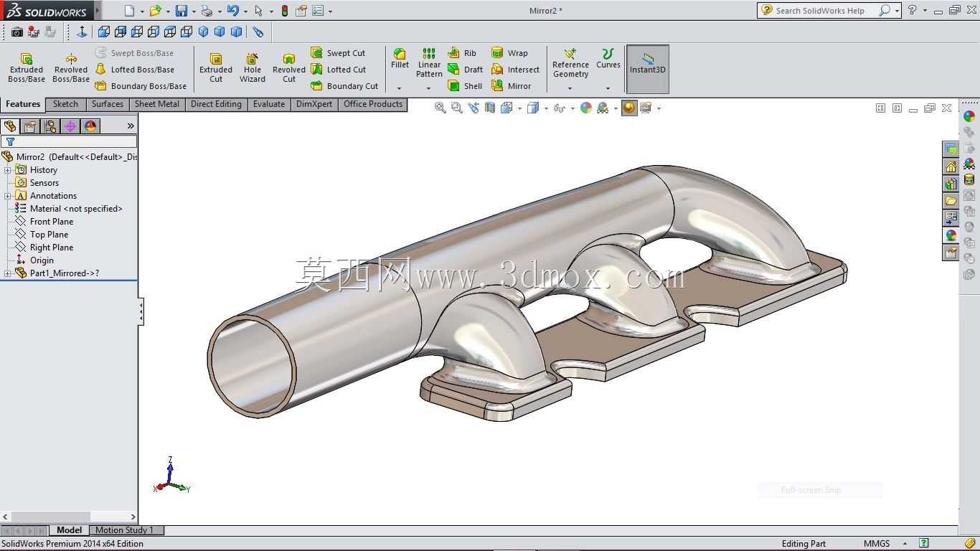Open the Hole Wizard

253,67
